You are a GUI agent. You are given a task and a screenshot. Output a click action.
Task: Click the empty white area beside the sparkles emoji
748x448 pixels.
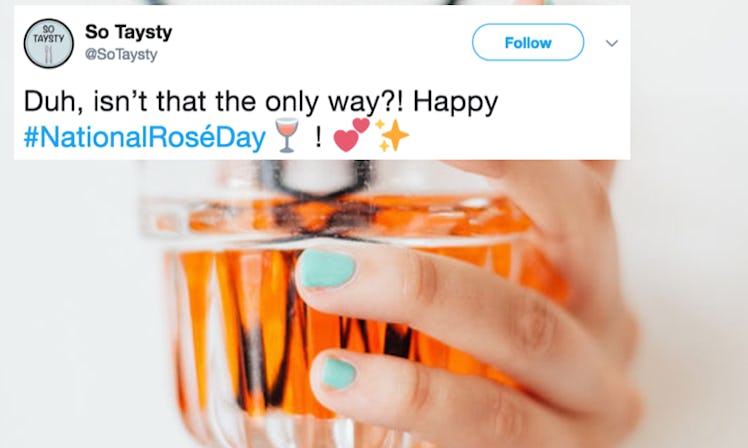pos(520,136)
